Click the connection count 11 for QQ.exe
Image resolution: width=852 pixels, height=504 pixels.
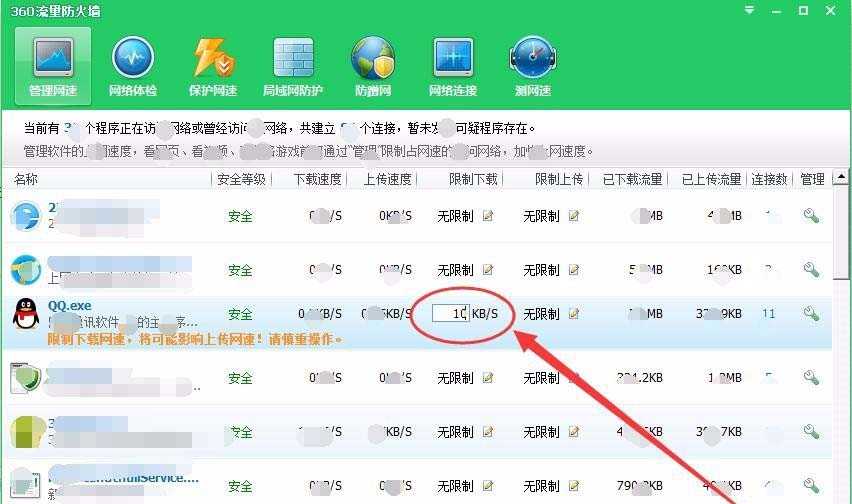point(768,313)
